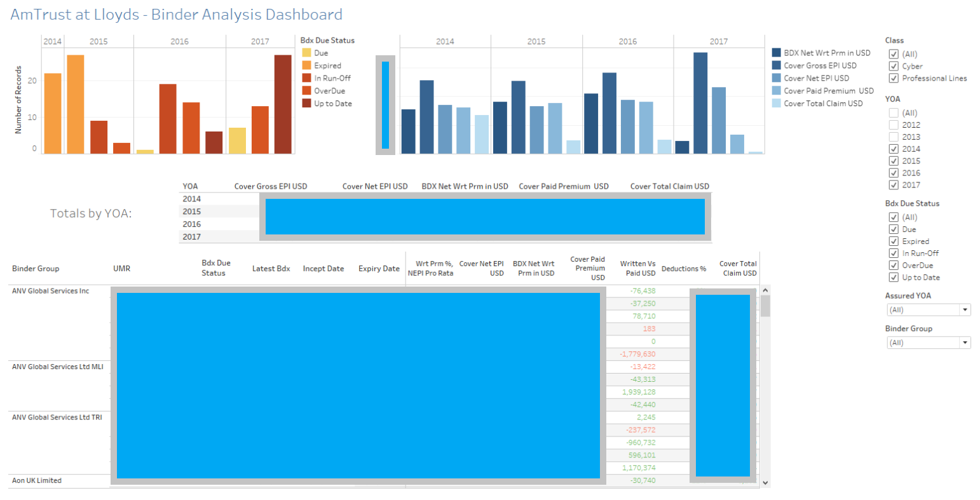Check the 2013 YOA filter
The height and width of the screenshot is (500, 980).
[894, 137]
